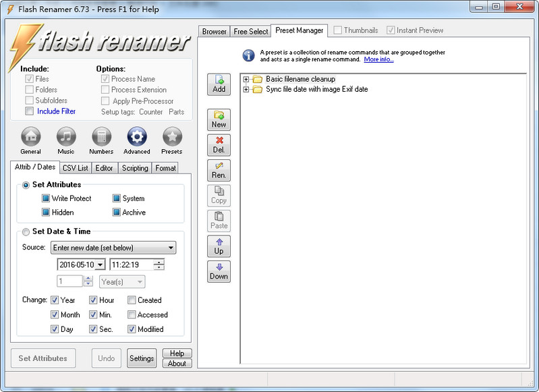Open the date Source dropdown

[113, 248]
